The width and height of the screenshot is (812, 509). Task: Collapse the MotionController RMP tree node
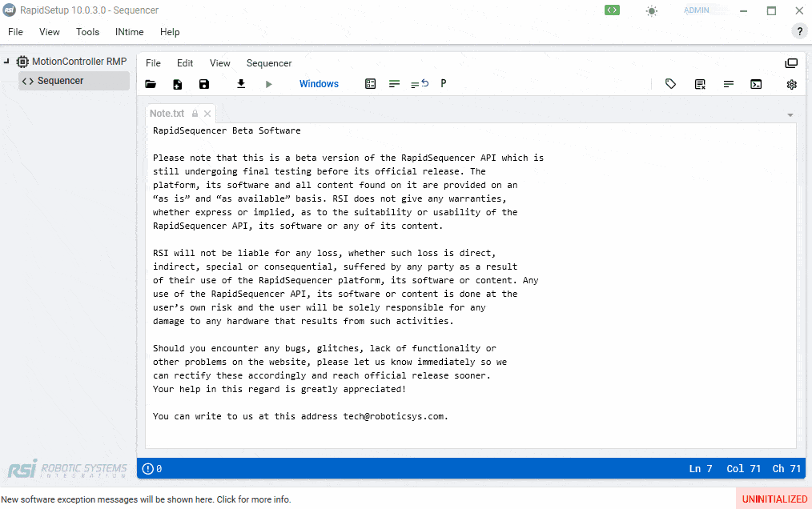6,61
